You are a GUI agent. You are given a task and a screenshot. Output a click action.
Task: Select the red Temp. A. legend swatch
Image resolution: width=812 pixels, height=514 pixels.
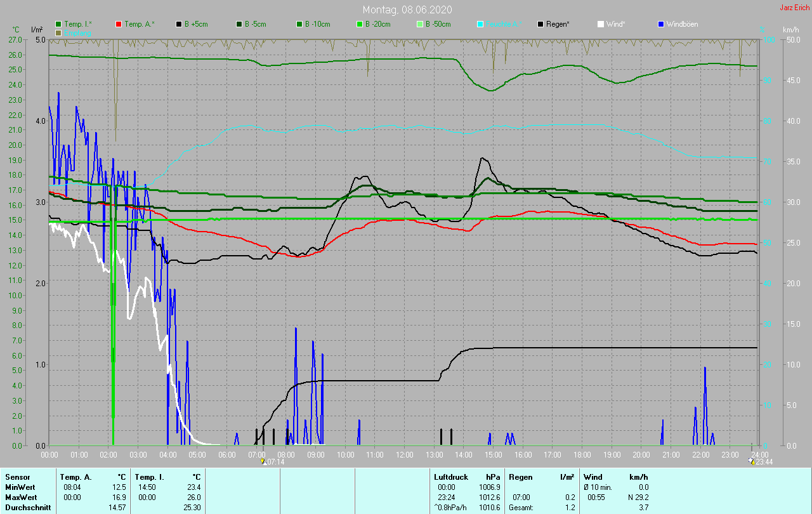119,24
